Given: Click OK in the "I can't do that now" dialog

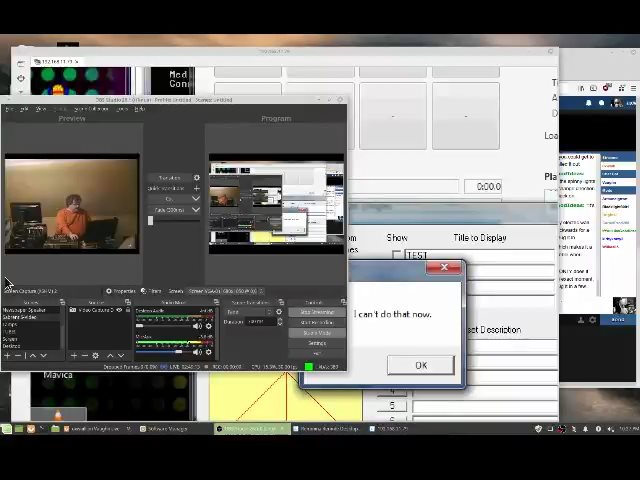Looking at the screenshot, I should [421, 365].
